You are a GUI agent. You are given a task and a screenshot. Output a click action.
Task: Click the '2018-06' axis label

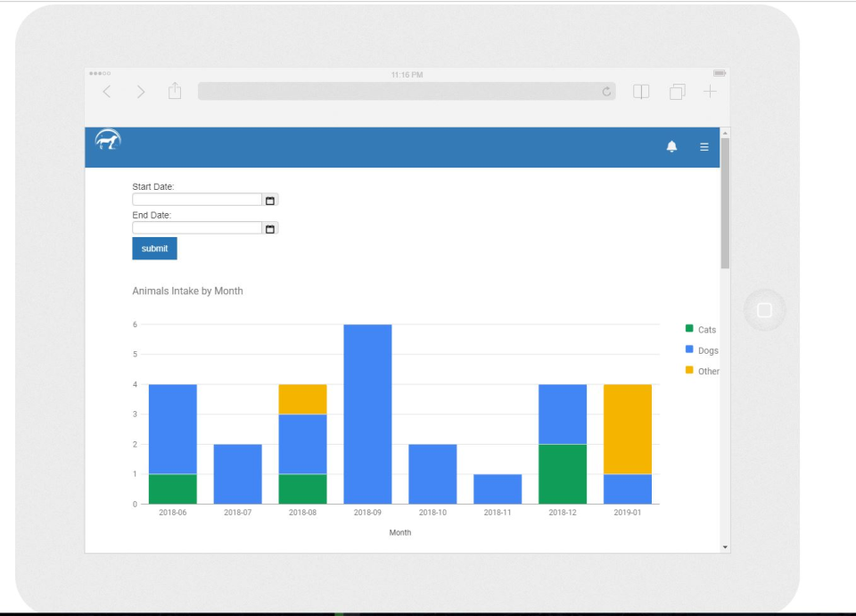point(172,513)
